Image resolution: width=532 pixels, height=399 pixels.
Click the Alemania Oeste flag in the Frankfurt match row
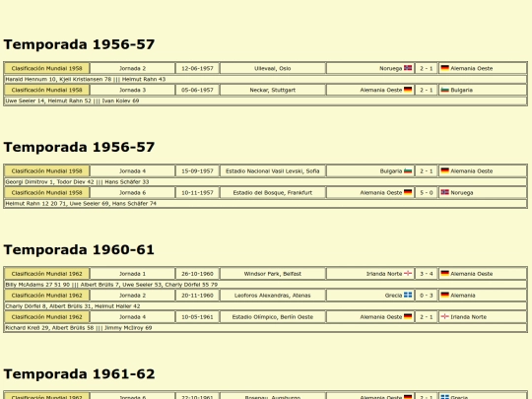[x=408, y=192]
